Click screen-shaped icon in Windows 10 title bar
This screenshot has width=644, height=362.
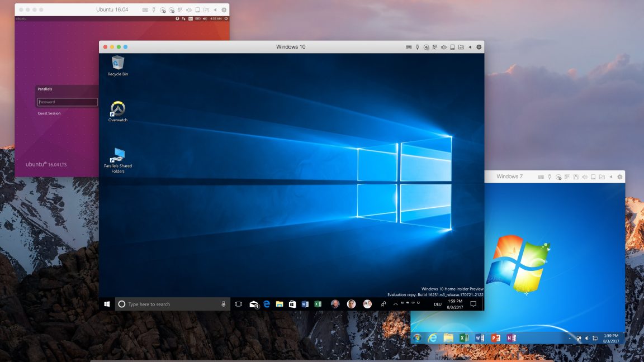pyautogui.click(x=452, y=47)
